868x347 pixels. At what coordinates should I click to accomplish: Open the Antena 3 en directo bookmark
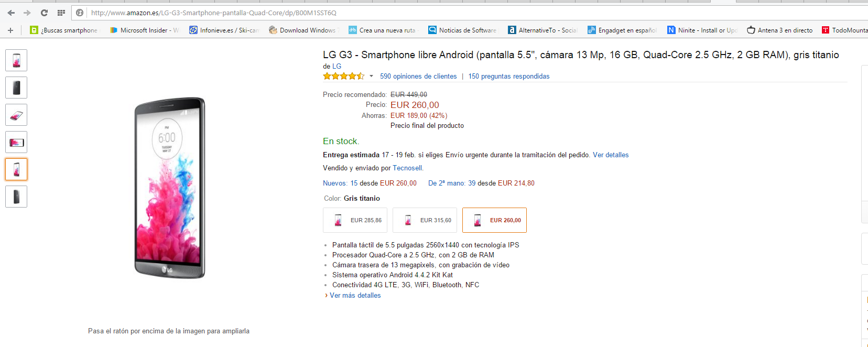780,30
